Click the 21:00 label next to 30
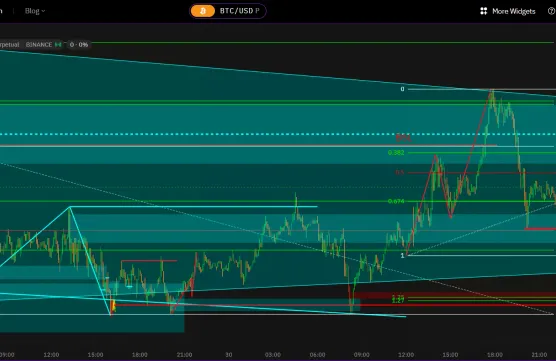The image size is (556, 361). tap(184, 355)
